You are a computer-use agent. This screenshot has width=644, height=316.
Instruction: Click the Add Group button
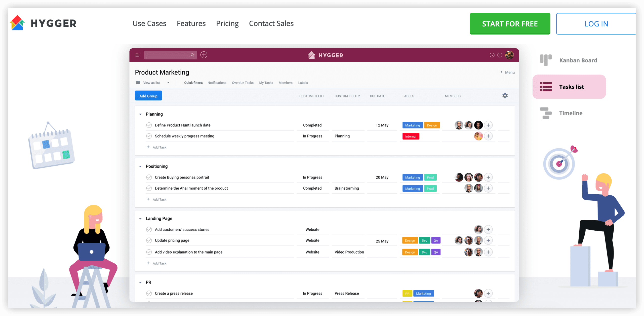coord(148,96)
